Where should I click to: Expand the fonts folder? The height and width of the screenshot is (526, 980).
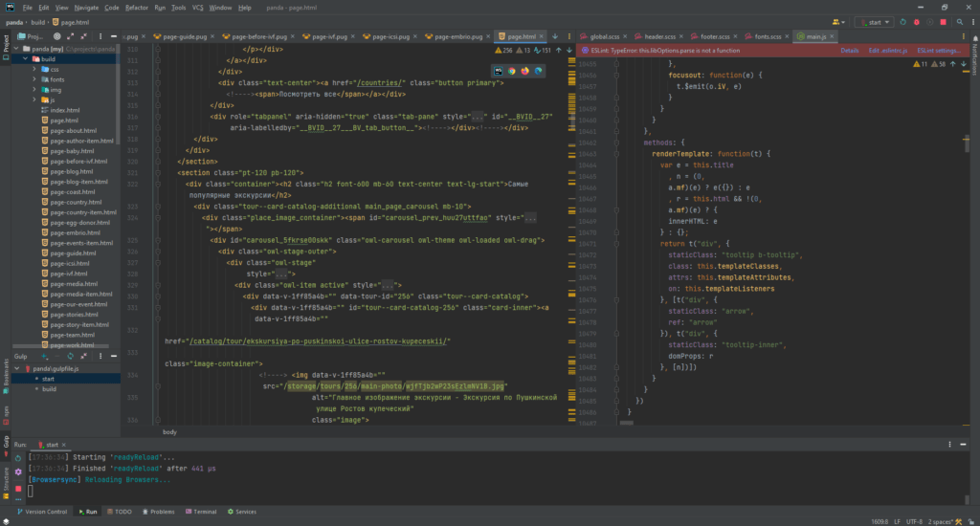34,79
